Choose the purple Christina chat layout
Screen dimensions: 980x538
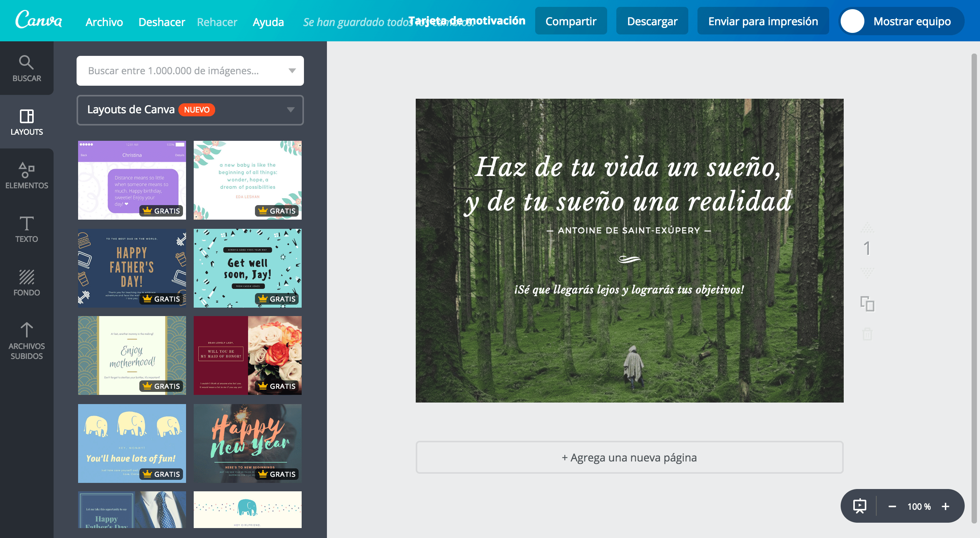tap(132, 180)
